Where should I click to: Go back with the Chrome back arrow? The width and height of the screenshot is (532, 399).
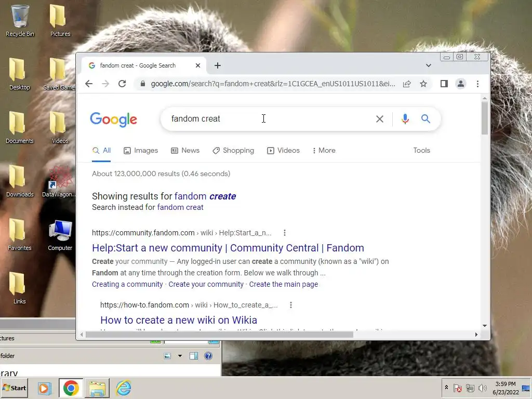tap(89, 84)
